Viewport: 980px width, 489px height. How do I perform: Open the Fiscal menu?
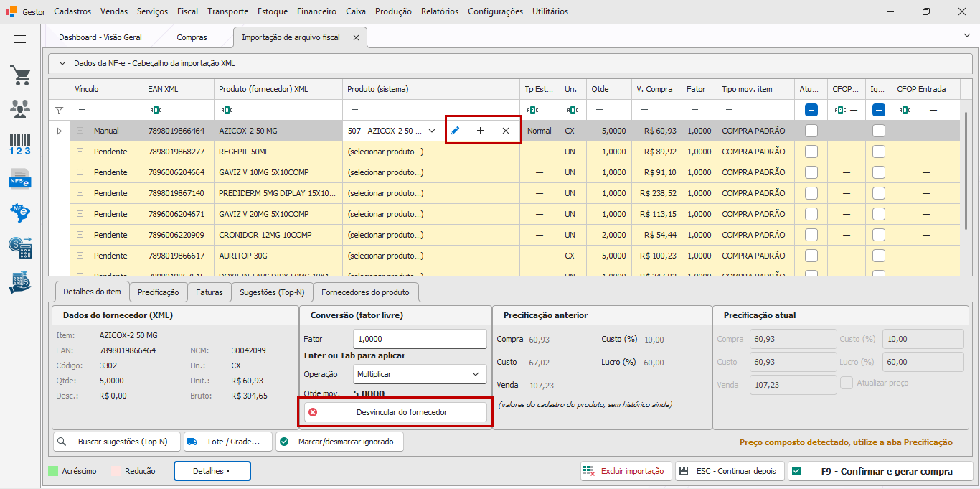coord(187,11)
